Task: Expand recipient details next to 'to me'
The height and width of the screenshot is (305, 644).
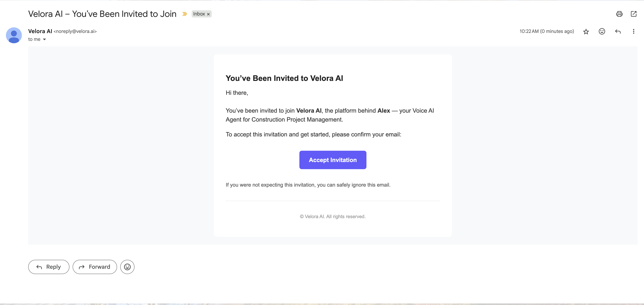Action: coord(44,39)
